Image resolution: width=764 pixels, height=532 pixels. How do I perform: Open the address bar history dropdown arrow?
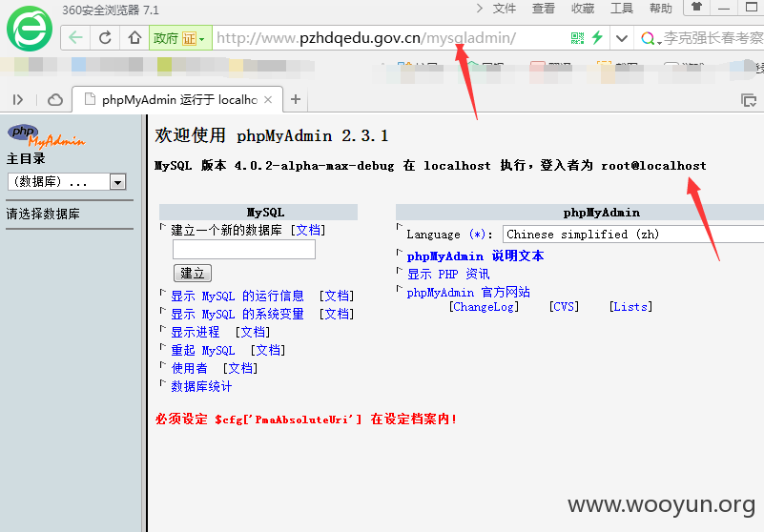point(622,38)
